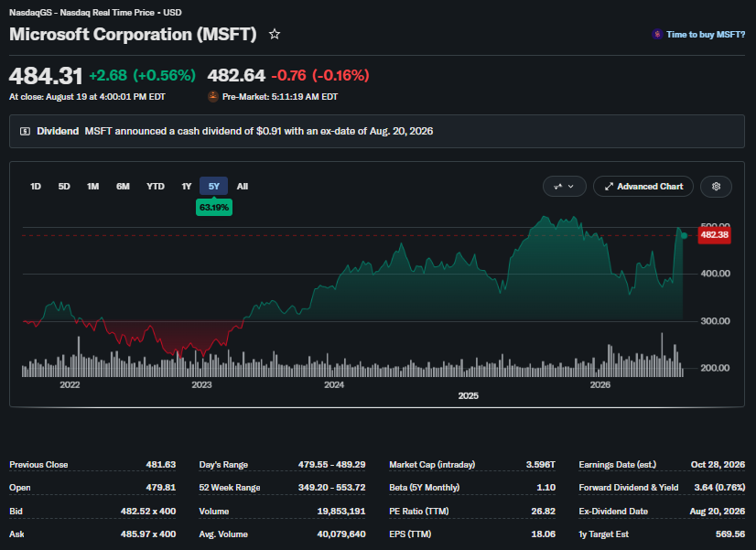The image size is (756, 550).
Task: Switch chart range to 5D
Action: (64, 187)
